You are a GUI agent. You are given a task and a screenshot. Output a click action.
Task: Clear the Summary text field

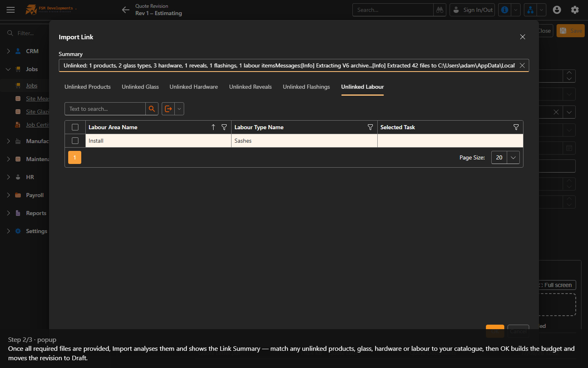click(522, 65)
